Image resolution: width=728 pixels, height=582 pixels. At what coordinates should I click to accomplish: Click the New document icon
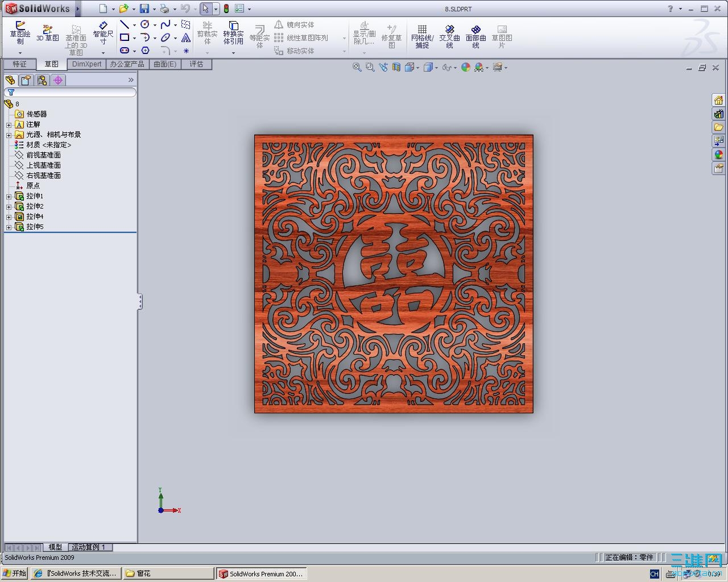pos(103,9)
